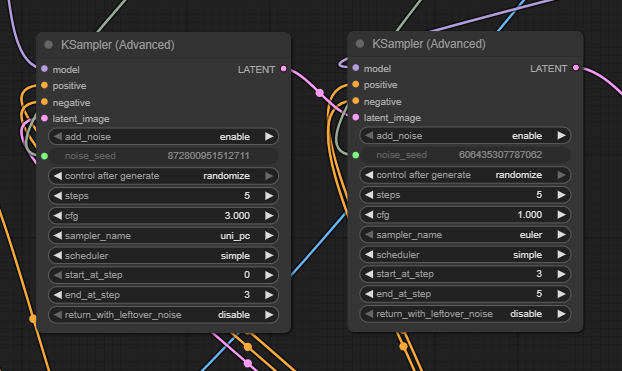Click the left node's negative input socket
The image size is (622, 371).
[x=44, y=102]
